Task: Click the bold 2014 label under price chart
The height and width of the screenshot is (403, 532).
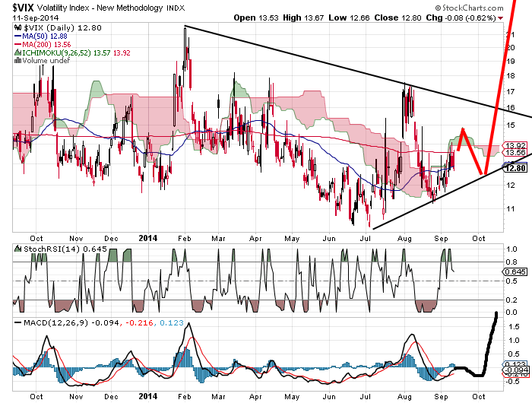Action: click(148, 238)
